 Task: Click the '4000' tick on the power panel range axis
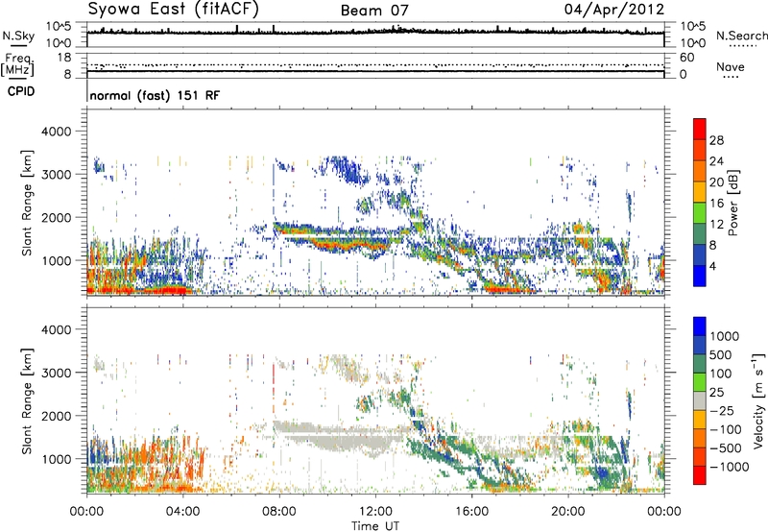click(x=57, y=132)
